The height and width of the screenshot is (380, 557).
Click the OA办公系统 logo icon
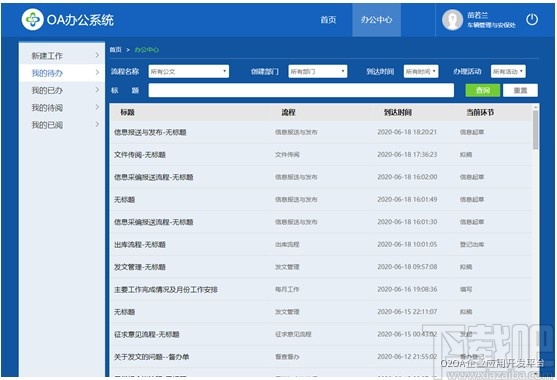[x=32, y=19]
